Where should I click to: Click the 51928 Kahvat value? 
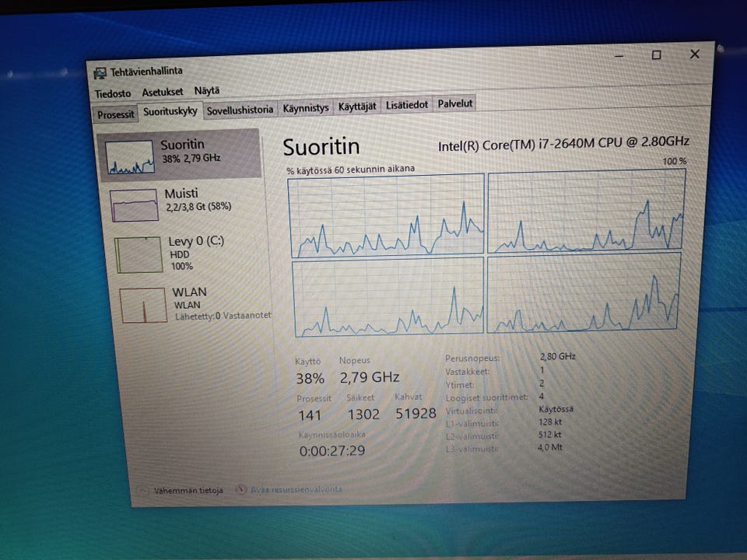click(416, 413)
